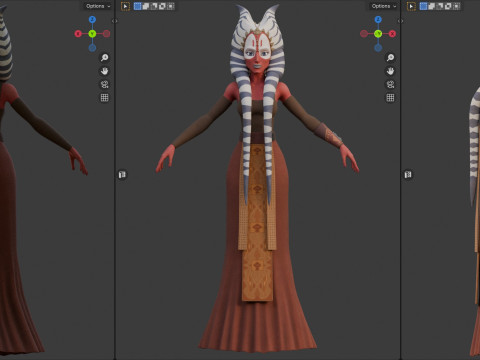Enable Subtract Selection mode in right viewport
Screen dimensions: 480x360
coord(440,6)
